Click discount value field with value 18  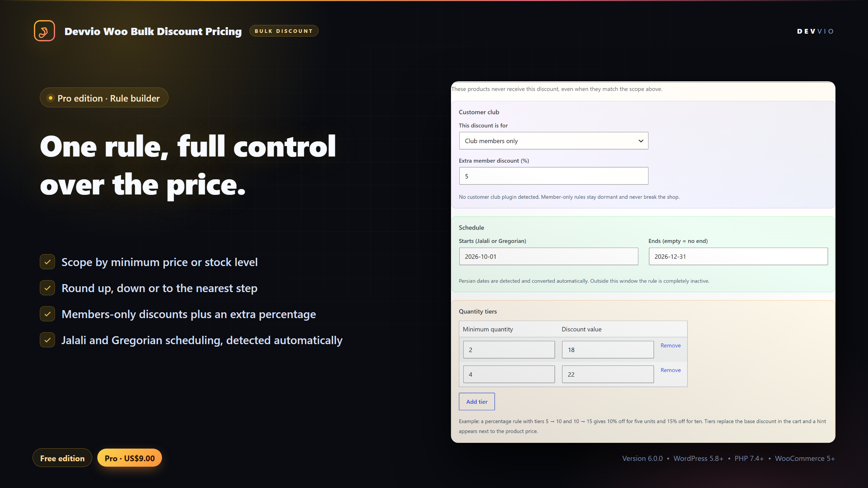coord(608,350)
